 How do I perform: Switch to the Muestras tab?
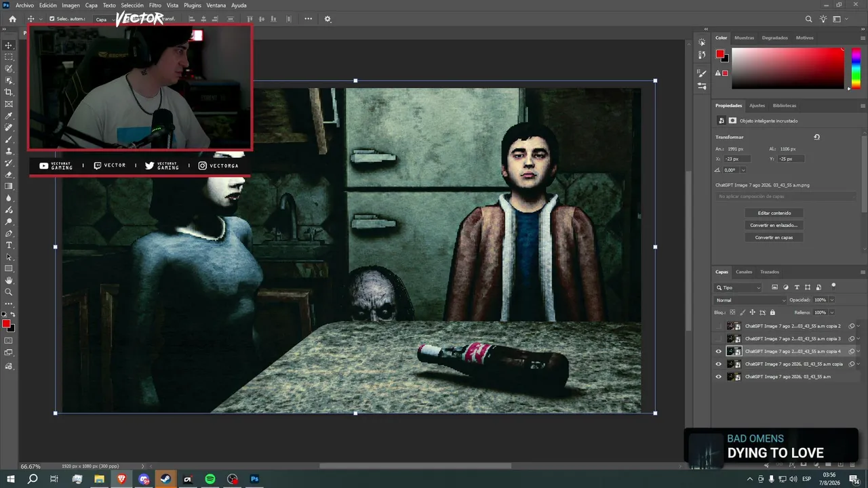pyautogui.click(x=744, y=38)
